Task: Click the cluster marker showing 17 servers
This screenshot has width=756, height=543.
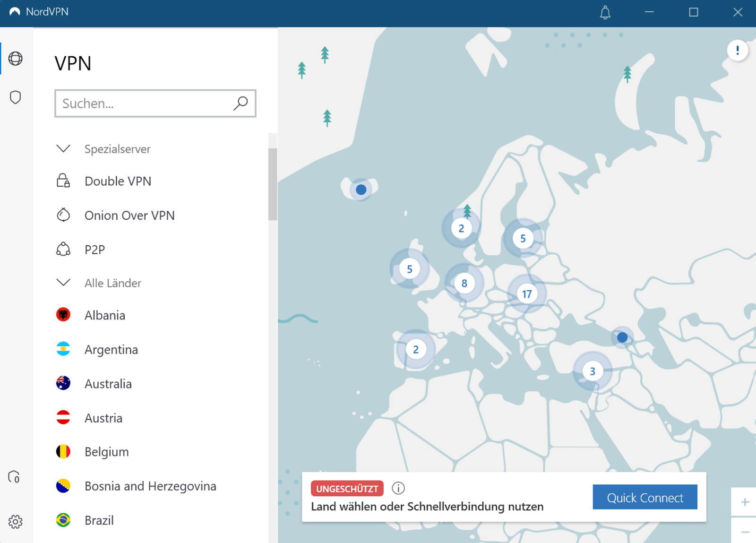Action: 527,293
